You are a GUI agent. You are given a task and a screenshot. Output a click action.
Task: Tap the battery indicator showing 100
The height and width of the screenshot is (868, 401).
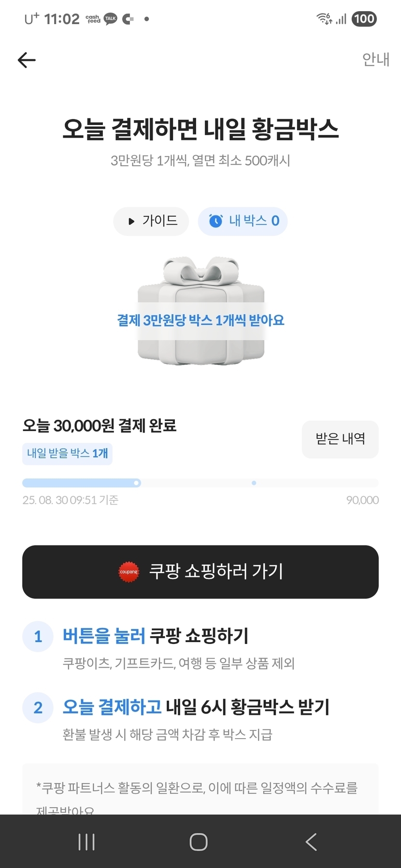click(x=364, y=19)
